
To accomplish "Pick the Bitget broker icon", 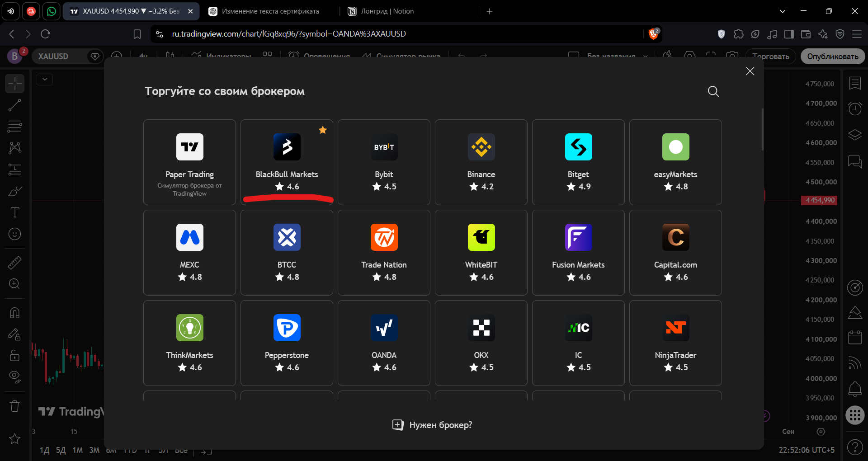I will tap(578, 147).
